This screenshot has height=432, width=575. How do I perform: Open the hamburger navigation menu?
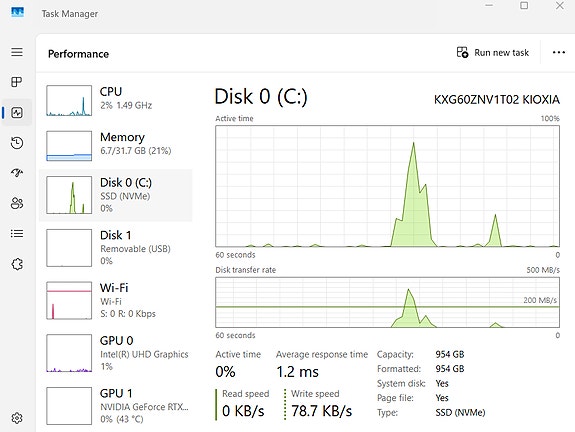(x=17, y=52)
